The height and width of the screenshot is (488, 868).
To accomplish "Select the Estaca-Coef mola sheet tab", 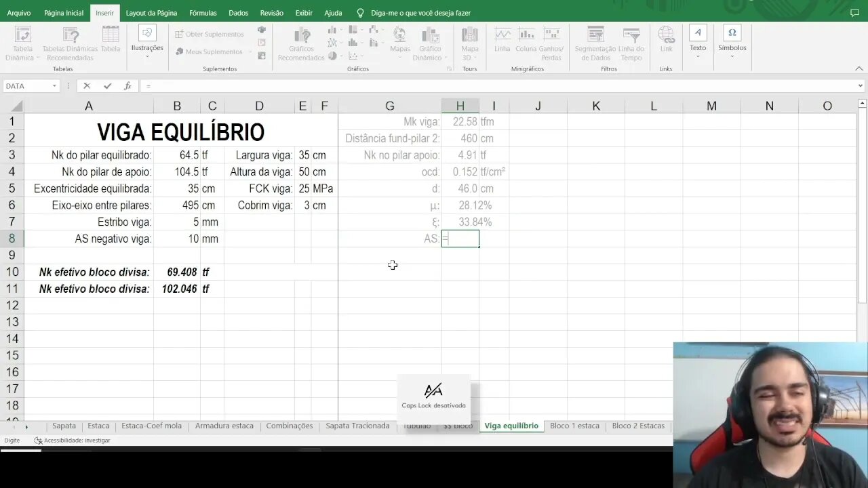I will [151, 426].
